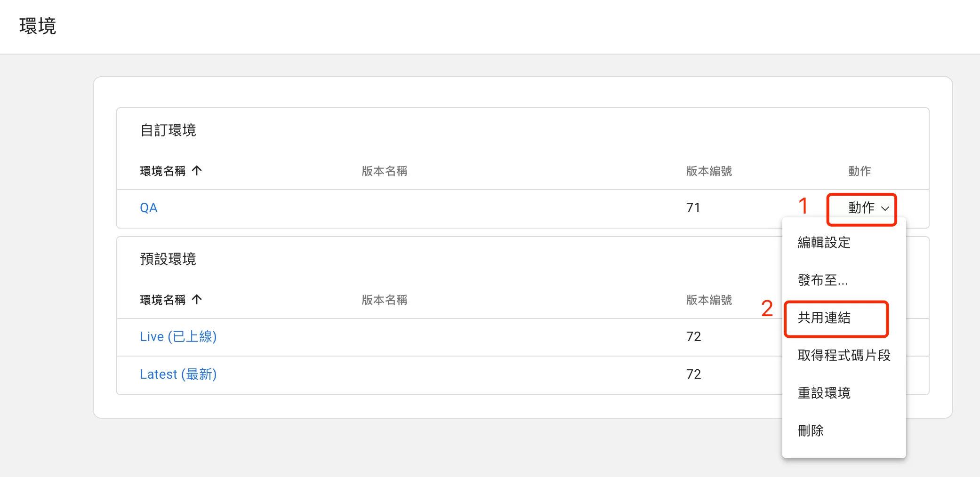
Task: Click 版本名稱 header in 自訂環境 table
Action: pyautogui.click(x=385, y=171)
